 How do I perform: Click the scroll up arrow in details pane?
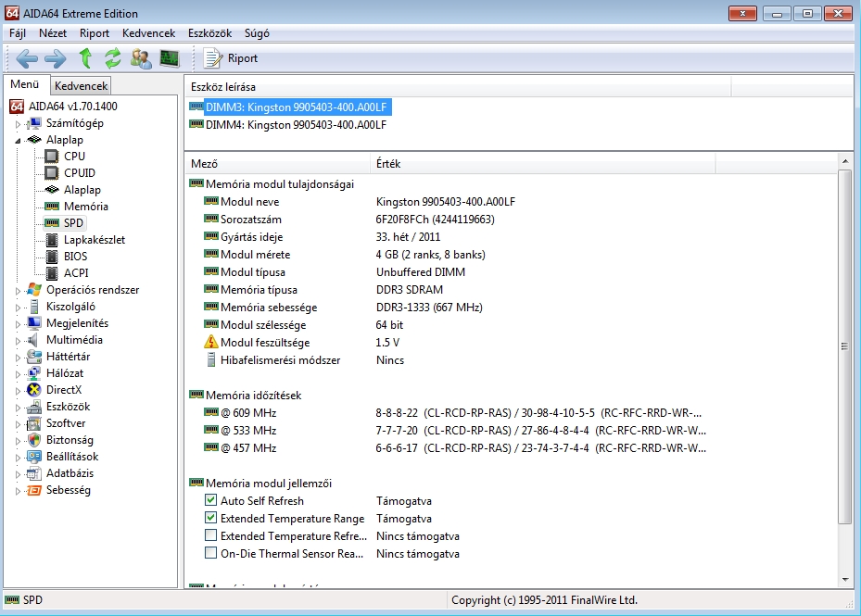click(x=844, y=161)
